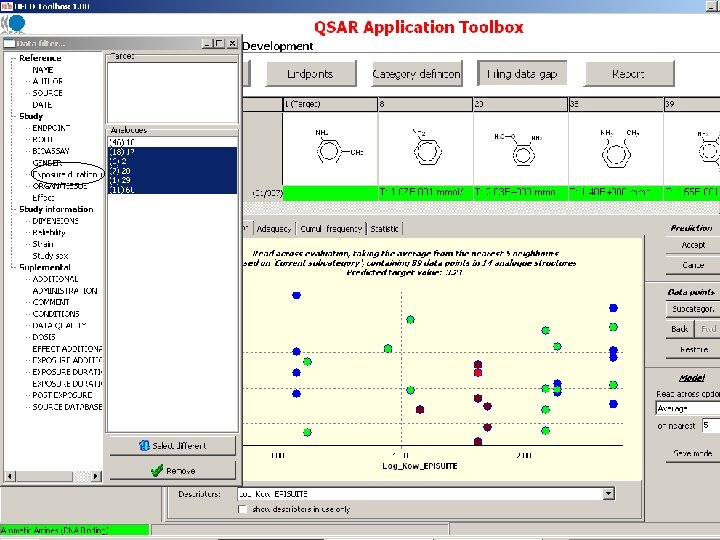Switch to the Adequacy tab
The width and height of the screenshot is (720, 540).
coord(274,229)
